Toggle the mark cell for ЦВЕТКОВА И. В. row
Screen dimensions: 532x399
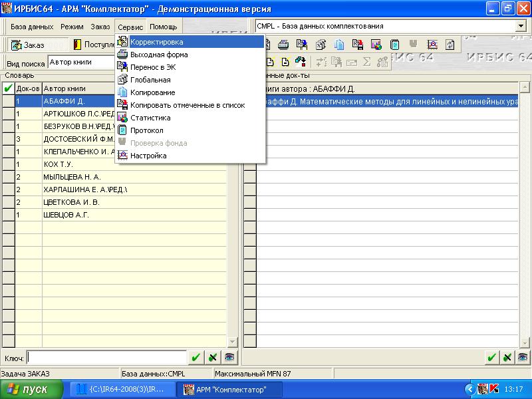9,202
